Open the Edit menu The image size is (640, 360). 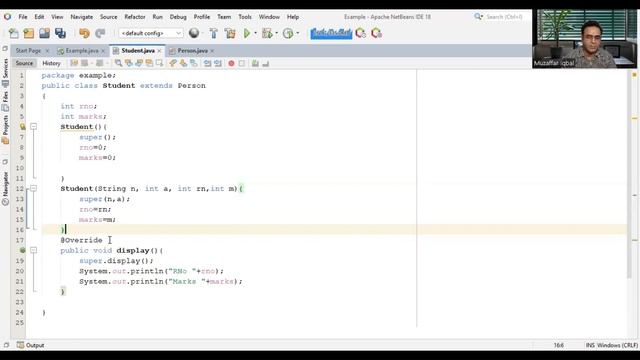point(39,17)
